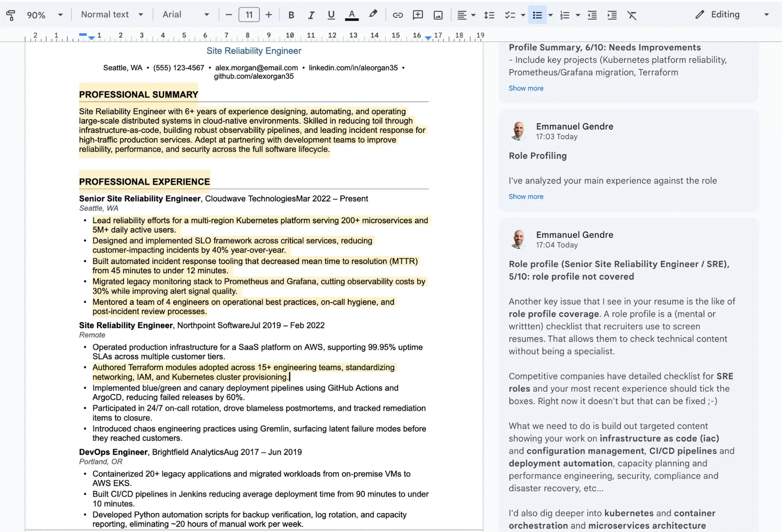
Task: Click the alex.morgan@email.com text
Action: tap(256, 68)
